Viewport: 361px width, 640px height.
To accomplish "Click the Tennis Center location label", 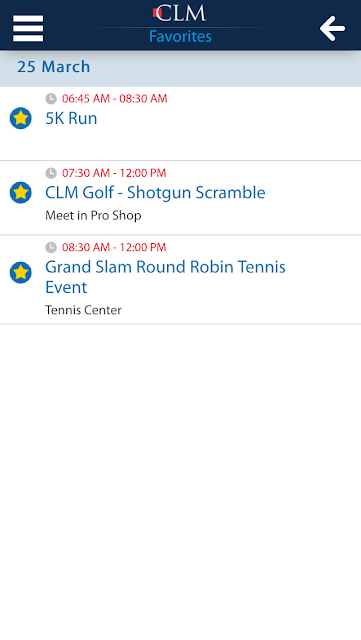I will pyautogui.click(x=83, y=310).
